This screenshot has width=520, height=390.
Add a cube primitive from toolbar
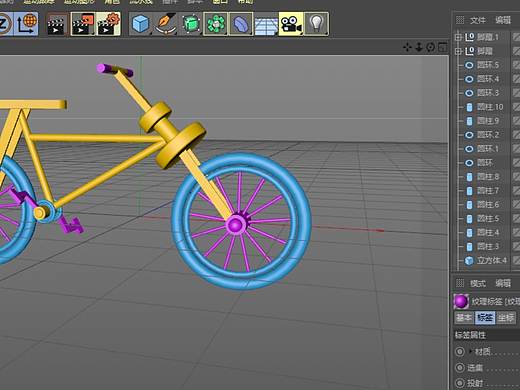(x=141, y=24)
